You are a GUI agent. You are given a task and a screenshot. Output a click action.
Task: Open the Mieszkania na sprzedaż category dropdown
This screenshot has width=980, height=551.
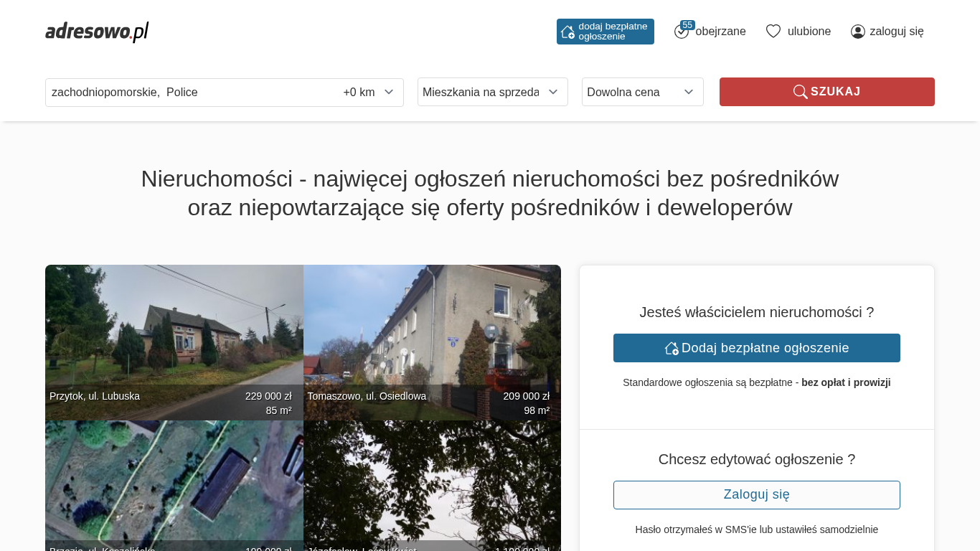click(492, 92)
